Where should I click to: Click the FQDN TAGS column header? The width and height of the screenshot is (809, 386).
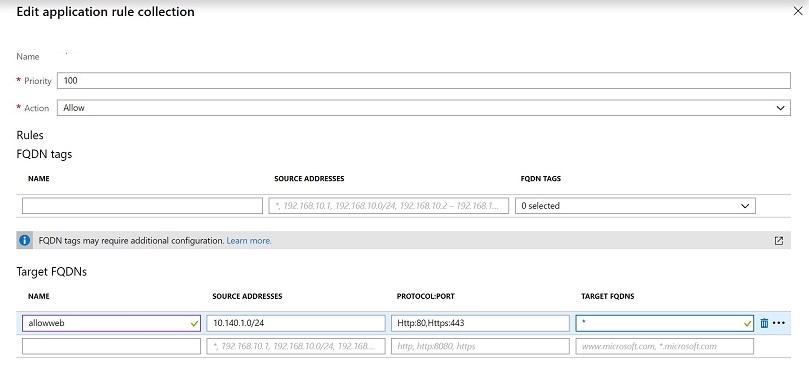pos(541,179)
